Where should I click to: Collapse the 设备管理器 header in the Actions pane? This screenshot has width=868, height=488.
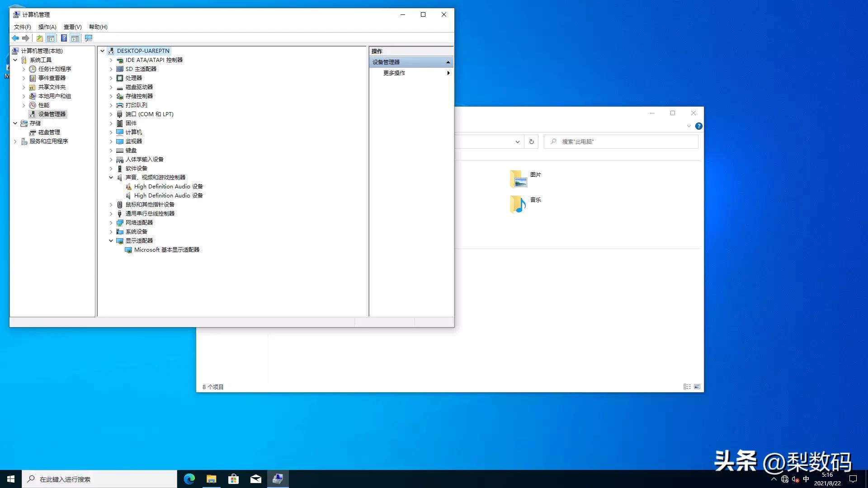[448, 62]
